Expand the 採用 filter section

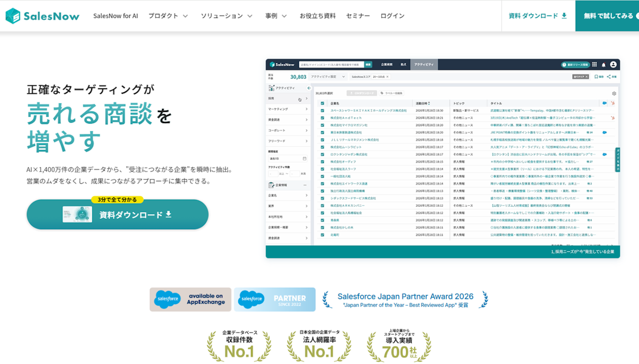(x=288, y=99)
